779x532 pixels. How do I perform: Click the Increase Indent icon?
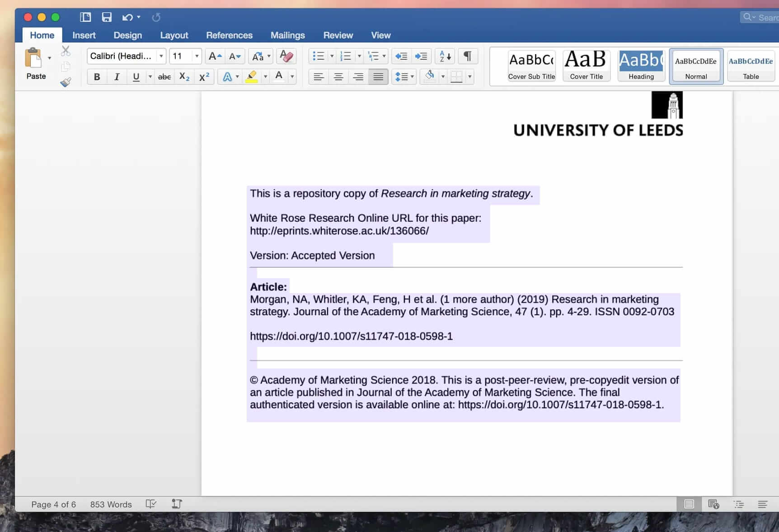click(x=422, y=56)
